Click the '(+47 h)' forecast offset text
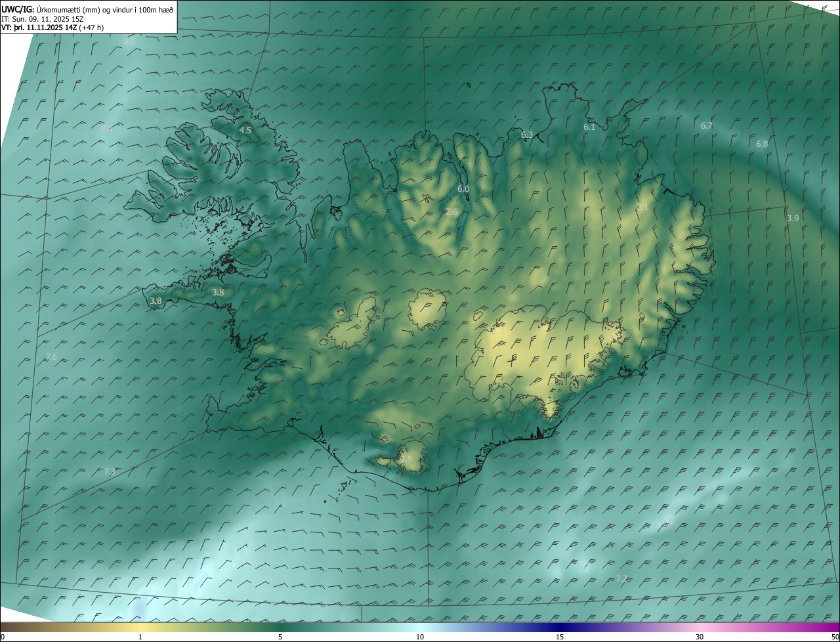840x642 pixels. [91, 28]
